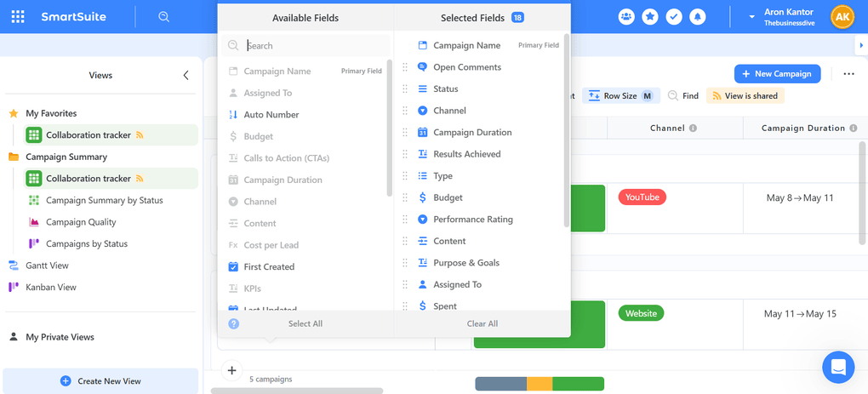Open Campaign Summary by Status view

tap(104, 200)
